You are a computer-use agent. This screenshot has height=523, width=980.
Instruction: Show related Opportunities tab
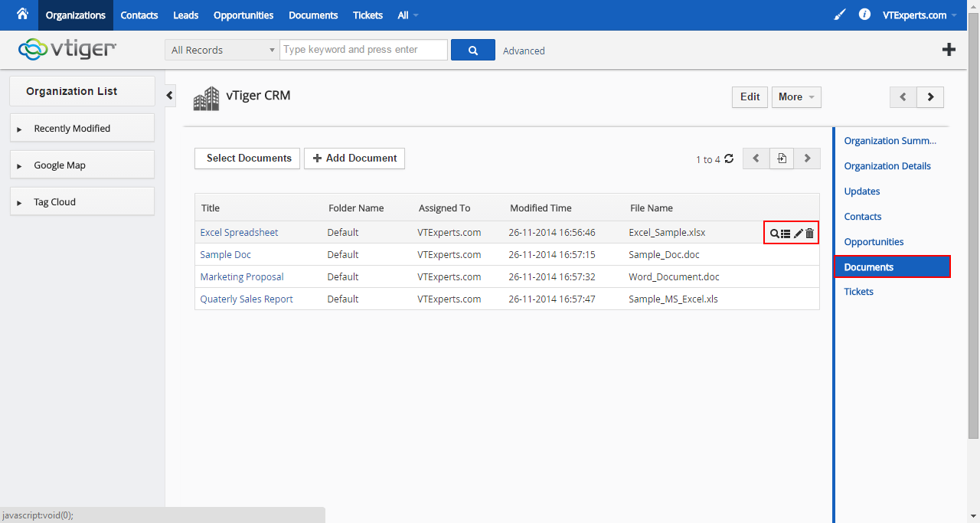click(x=874, y=242)
